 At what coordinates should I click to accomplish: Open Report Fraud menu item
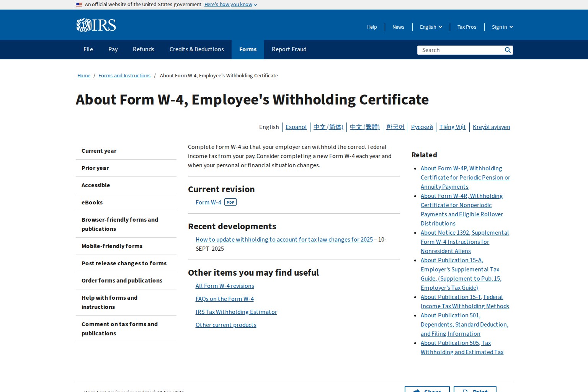pos(289,49)
